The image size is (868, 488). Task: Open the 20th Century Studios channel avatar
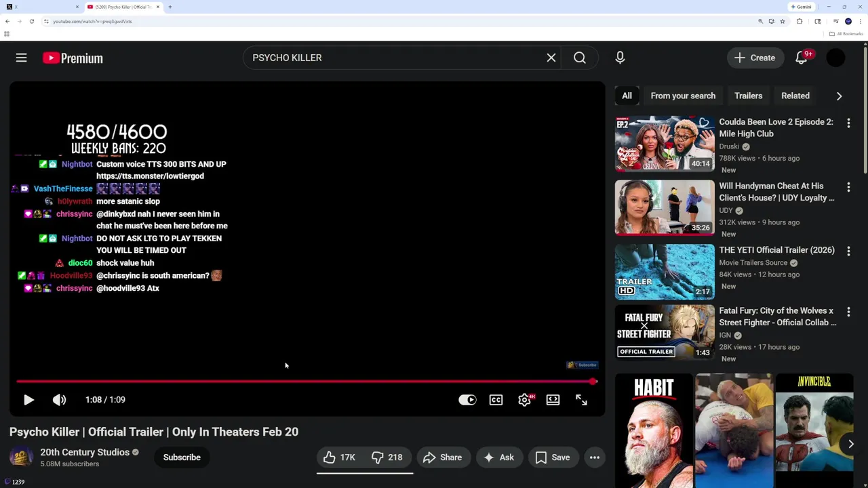click(x=21, y=457)
